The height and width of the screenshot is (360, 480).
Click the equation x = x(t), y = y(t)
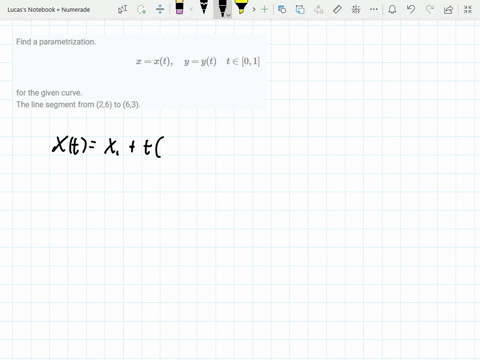176,61
